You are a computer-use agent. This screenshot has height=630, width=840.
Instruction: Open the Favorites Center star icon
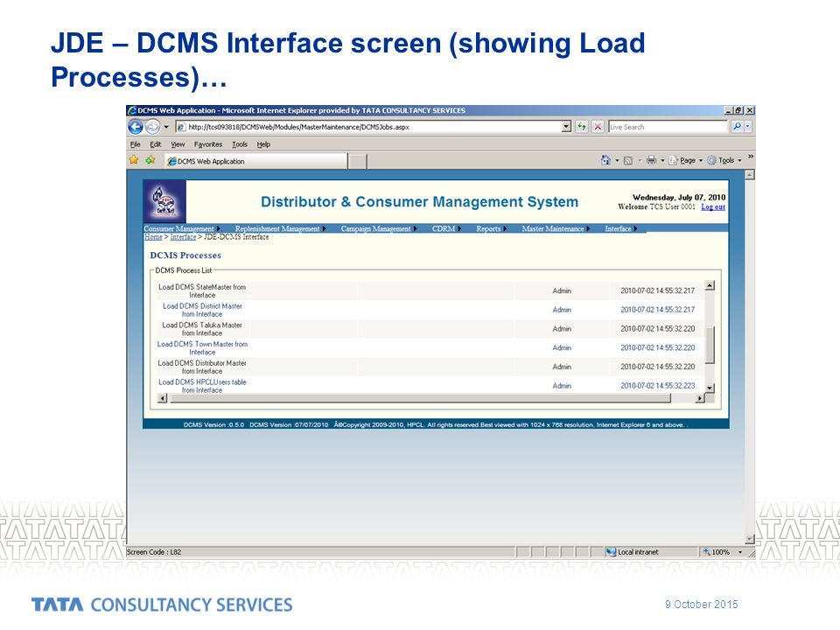(x=134, y=160)
